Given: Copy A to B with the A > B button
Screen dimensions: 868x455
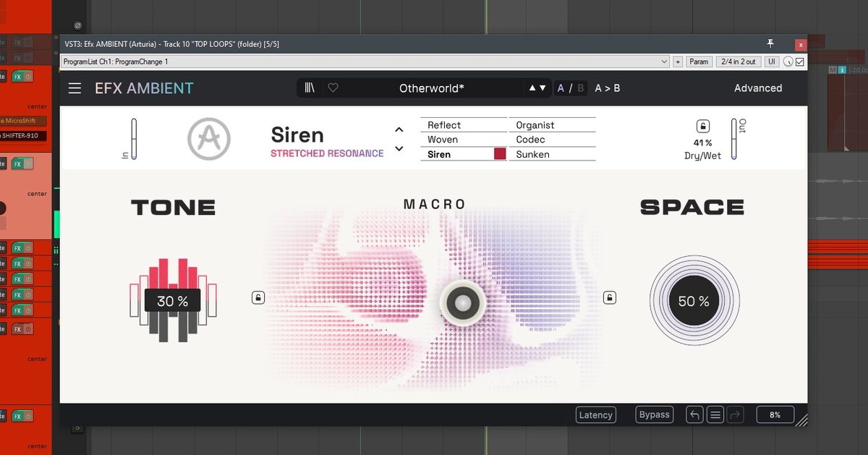Looking at the screenshot, I should [x=608, y=88].
